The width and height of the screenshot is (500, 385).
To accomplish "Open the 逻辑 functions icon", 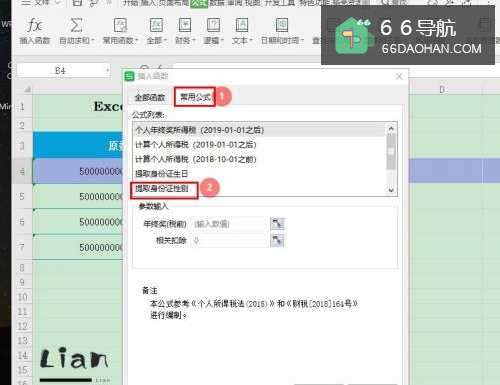I will click(x=213, y=25).
